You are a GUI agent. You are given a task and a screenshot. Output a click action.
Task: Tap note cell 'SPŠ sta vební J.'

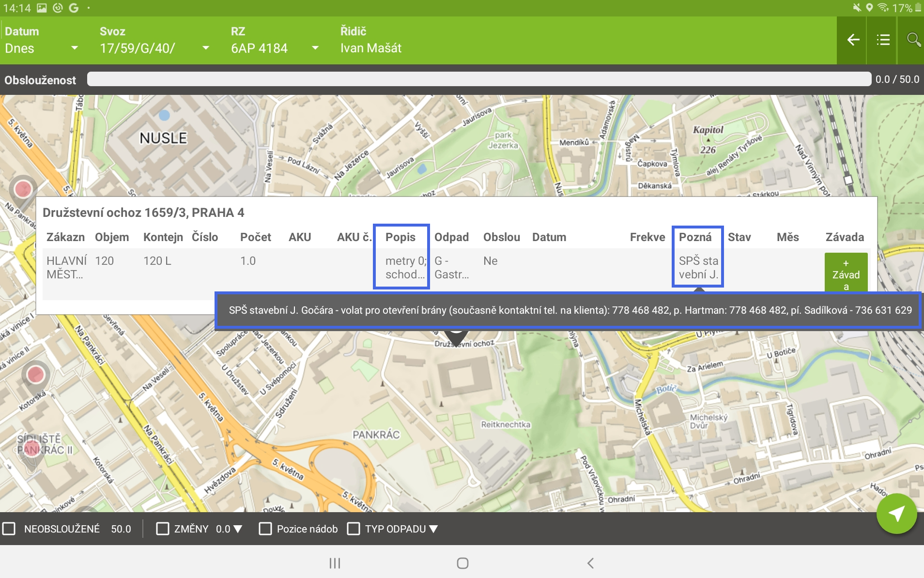[x=698, y=268]
